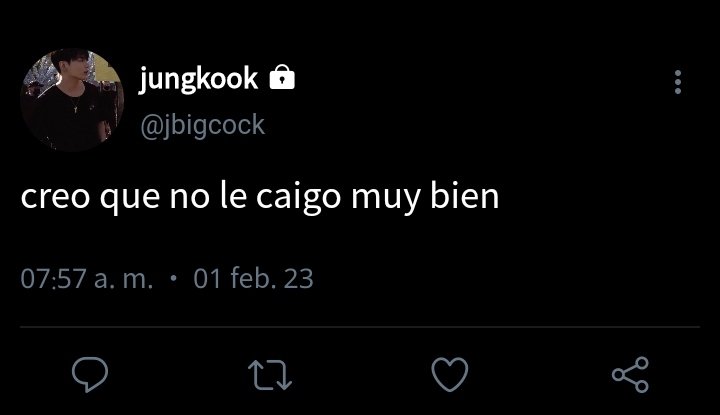
Task: Like the tweet with the heart icon
Action: (450, 375)
